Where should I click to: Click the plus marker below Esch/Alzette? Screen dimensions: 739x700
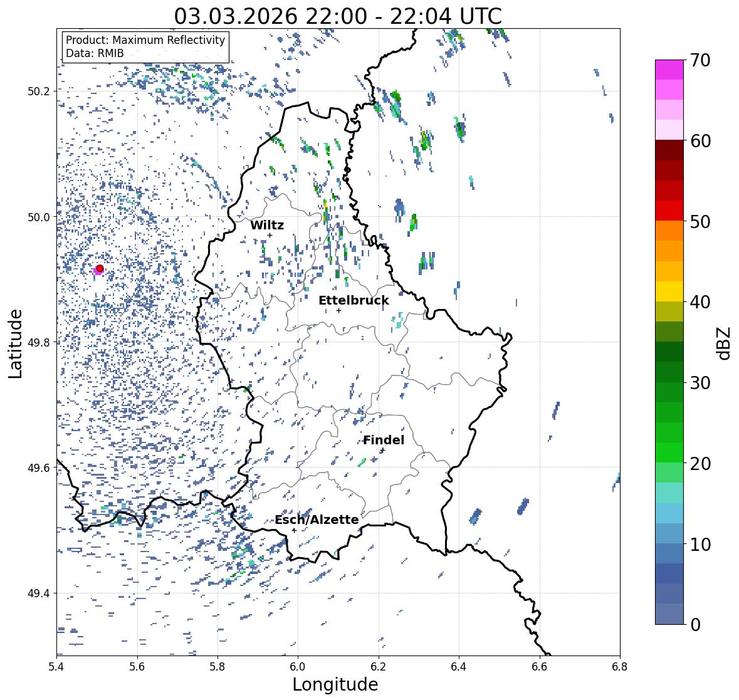tap(294, 530)
